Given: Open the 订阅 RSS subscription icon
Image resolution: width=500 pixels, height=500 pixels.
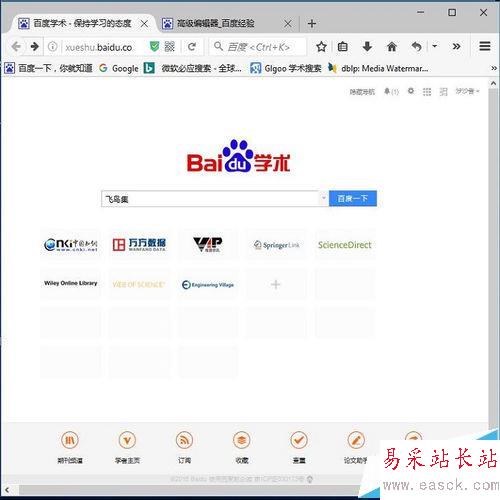Looking at the screenshot, I should (x=184, y=440).
